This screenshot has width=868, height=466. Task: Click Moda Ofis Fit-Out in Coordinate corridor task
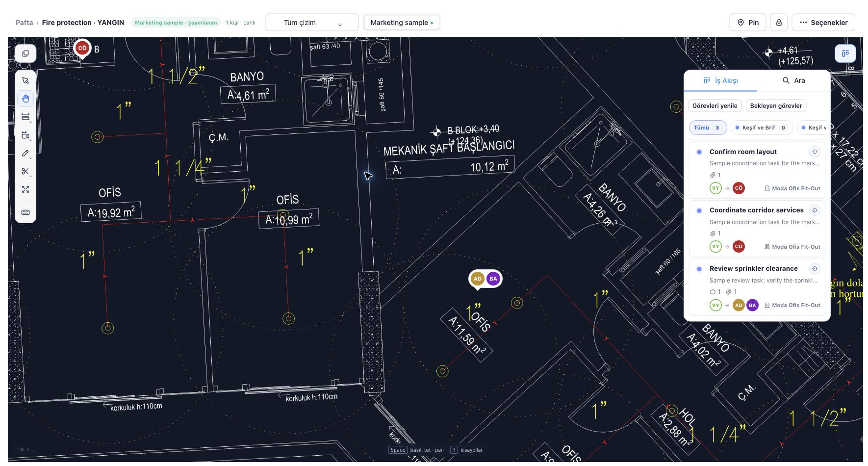792,247
